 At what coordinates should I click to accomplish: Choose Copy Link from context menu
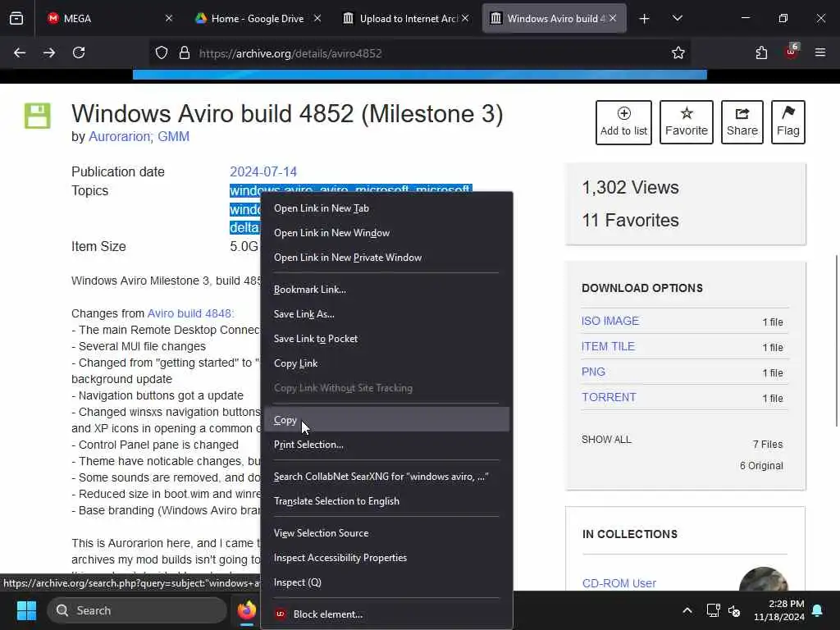[386, 363]
